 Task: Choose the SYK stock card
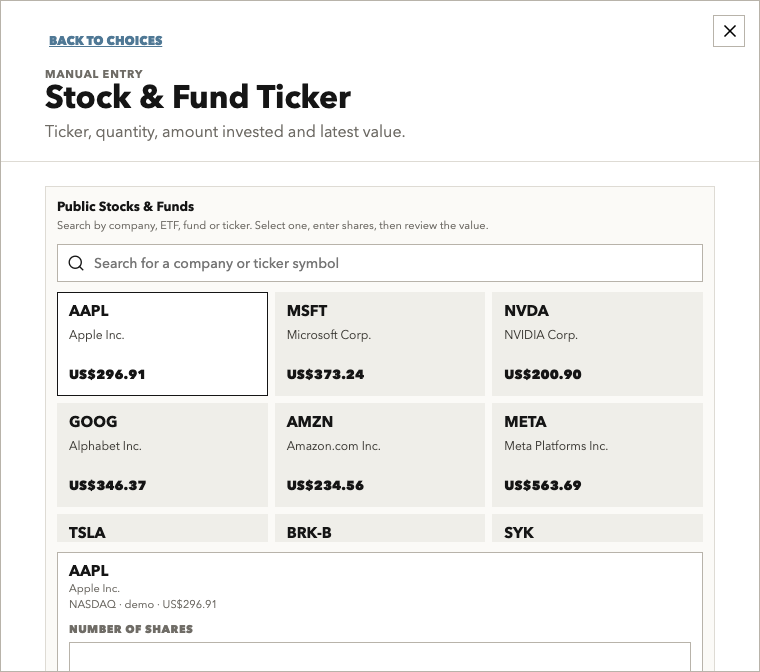pyautogui.click(x=597, y=528)
